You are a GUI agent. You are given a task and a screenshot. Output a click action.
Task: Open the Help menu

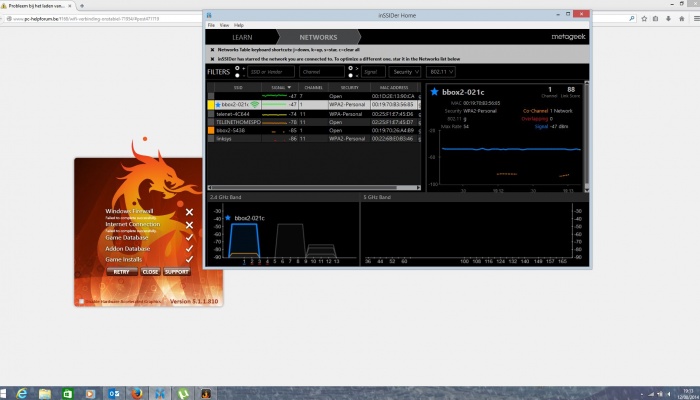point(239,25)
